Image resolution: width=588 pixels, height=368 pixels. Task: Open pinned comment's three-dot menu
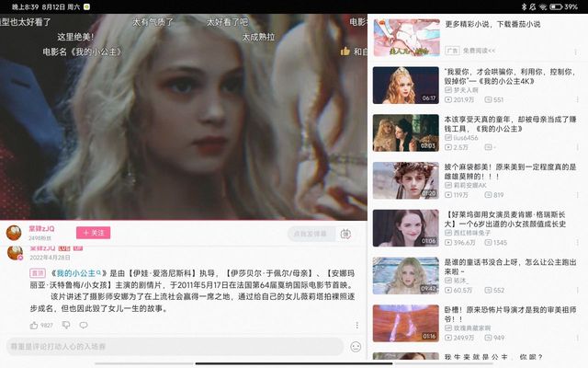coord(357,325)
